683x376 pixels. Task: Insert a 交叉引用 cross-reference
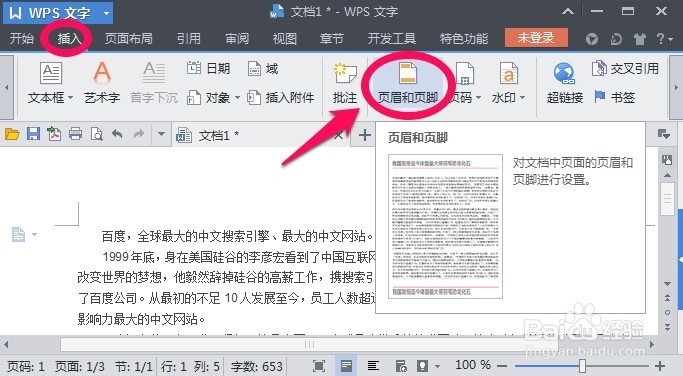pyautogui.click(x=625, y=68)
